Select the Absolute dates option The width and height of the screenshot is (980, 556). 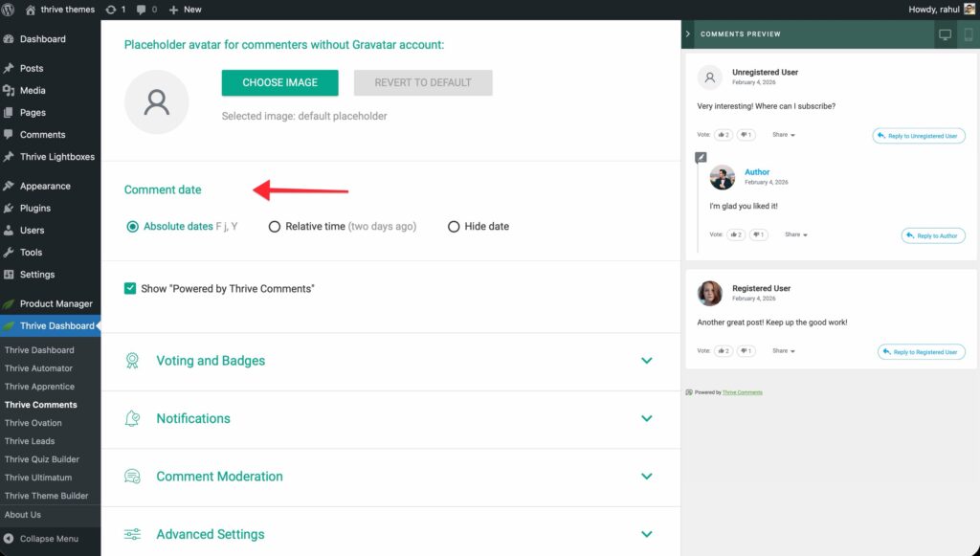[x=132, y=227]
